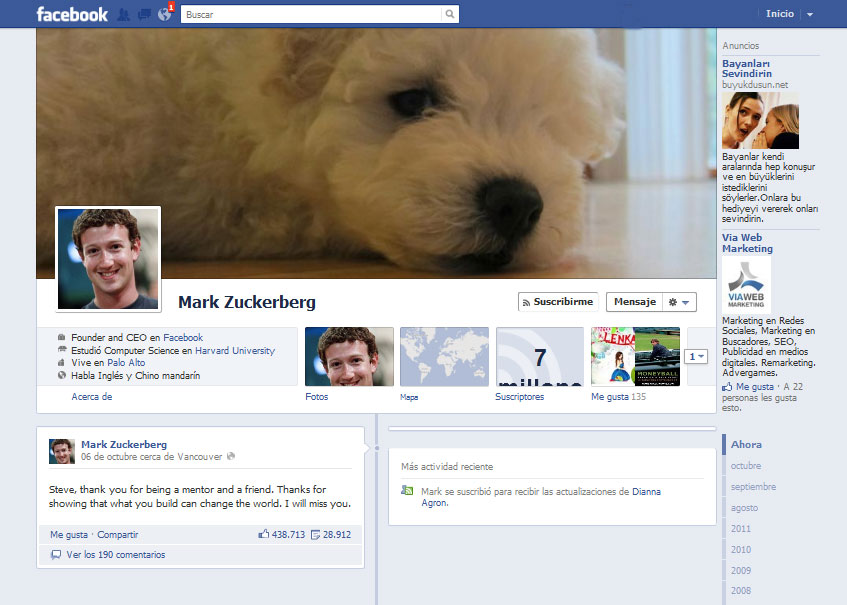Open the puppy cover photo

point(376,153)
